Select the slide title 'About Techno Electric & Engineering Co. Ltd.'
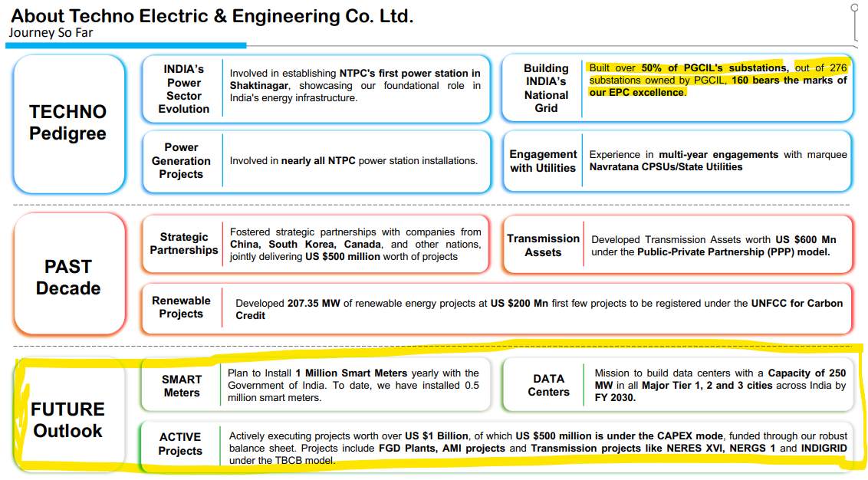 click(x=212, y=16)
